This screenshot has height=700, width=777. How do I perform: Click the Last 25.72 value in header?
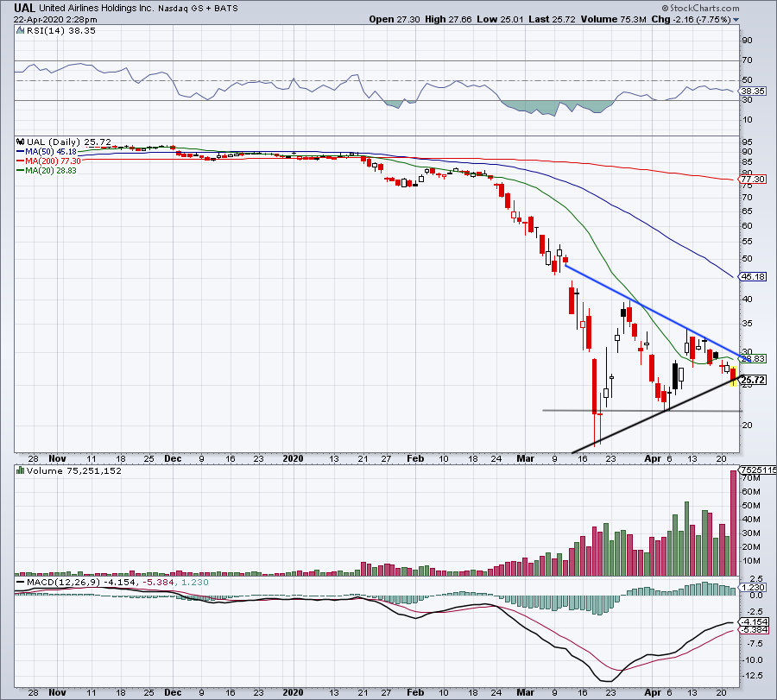tap(552, 19)
